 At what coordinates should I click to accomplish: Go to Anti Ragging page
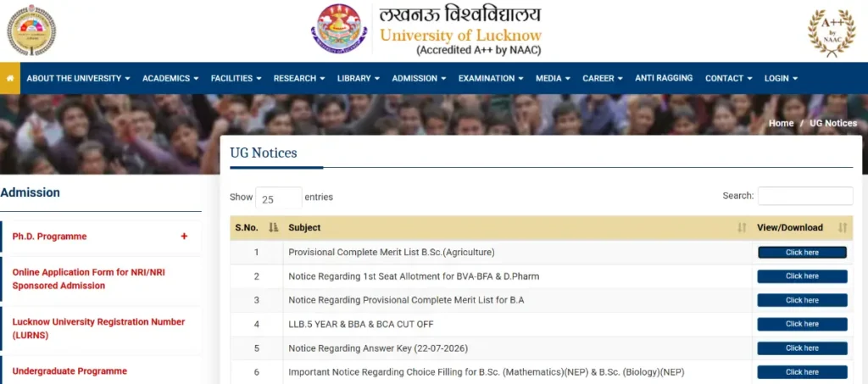(x=664, y=78)
